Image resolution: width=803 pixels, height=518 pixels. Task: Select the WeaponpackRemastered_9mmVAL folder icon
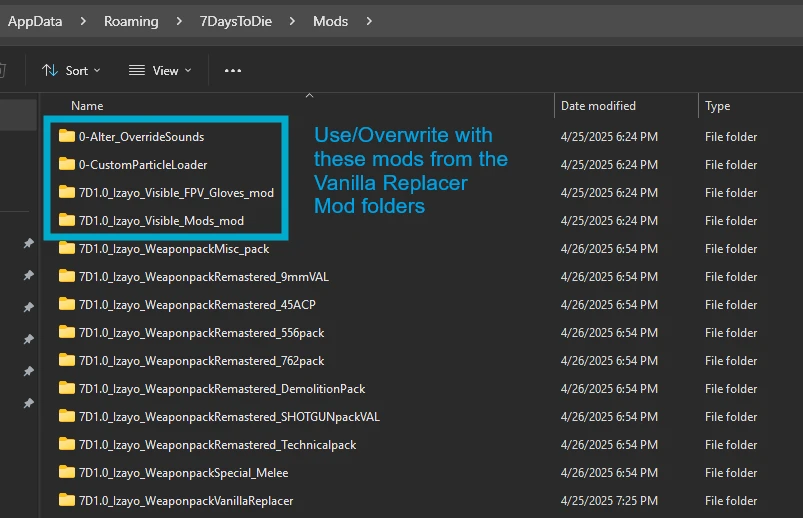click(x=67, y=277)
